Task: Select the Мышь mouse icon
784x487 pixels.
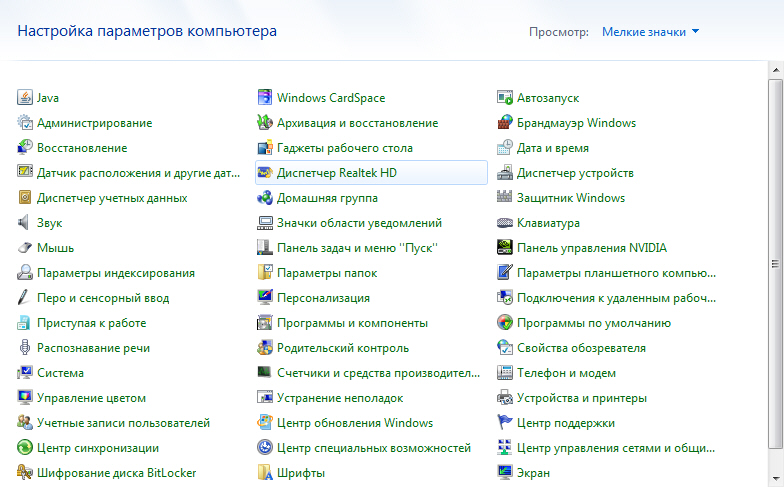Action: tap(25, 248)
